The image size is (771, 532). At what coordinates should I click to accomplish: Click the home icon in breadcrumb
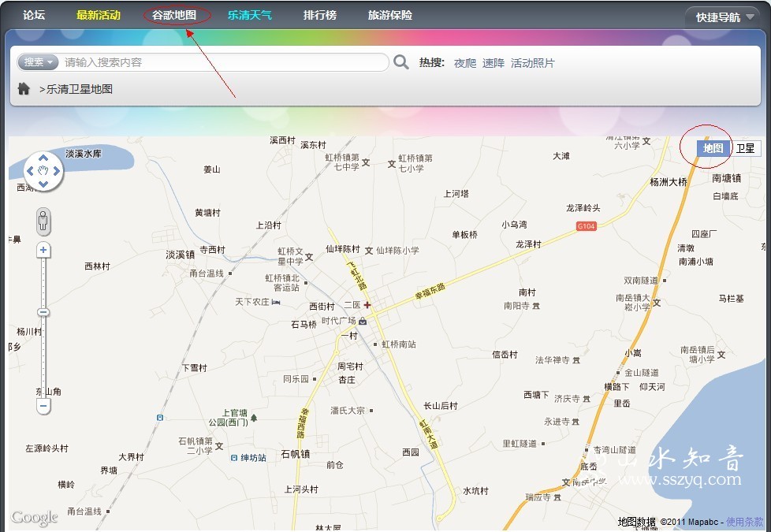pyautogui.click(x=24, y=89)
